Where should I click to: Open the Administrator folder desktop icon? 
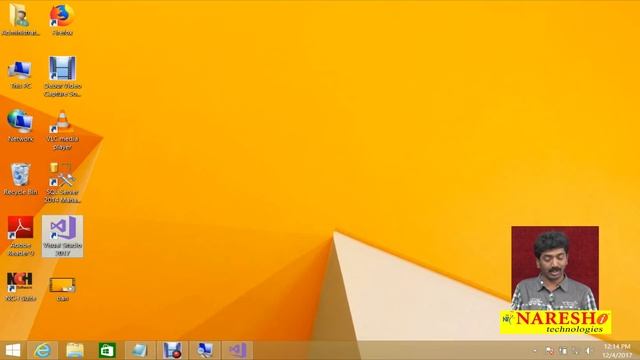coord(20,19)
